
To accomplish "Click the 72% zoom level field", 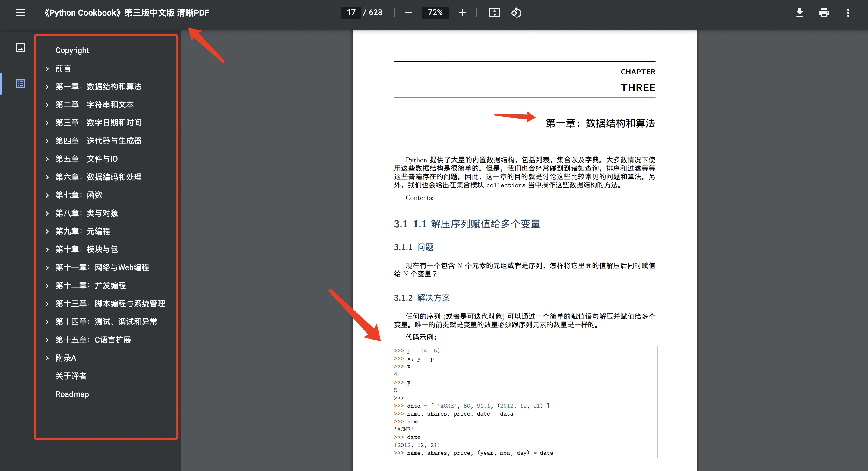I will point(435,13).
